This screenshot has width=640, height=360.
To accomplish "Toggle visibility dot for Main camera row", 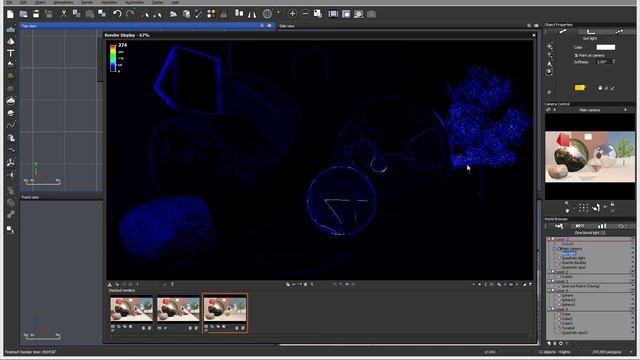I will tap(633, 249).
